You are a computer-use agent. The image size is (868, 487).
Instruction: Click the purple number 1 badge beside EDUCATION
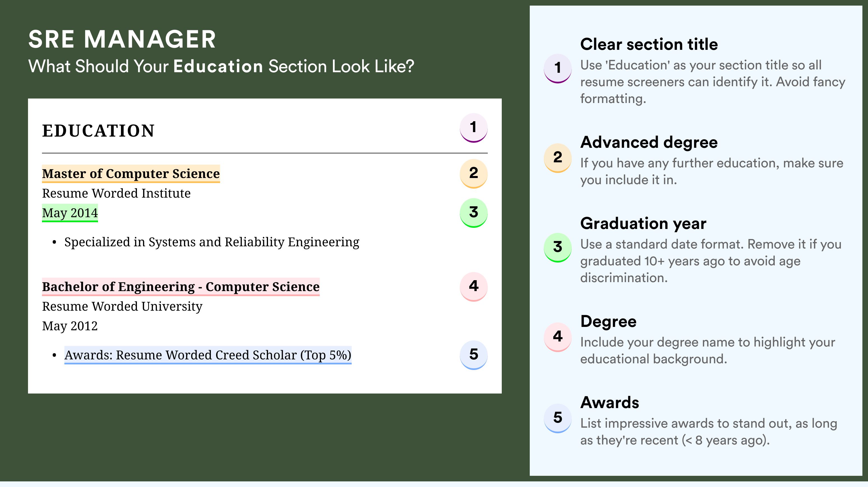pyautogui.click(x=473, y=128)
